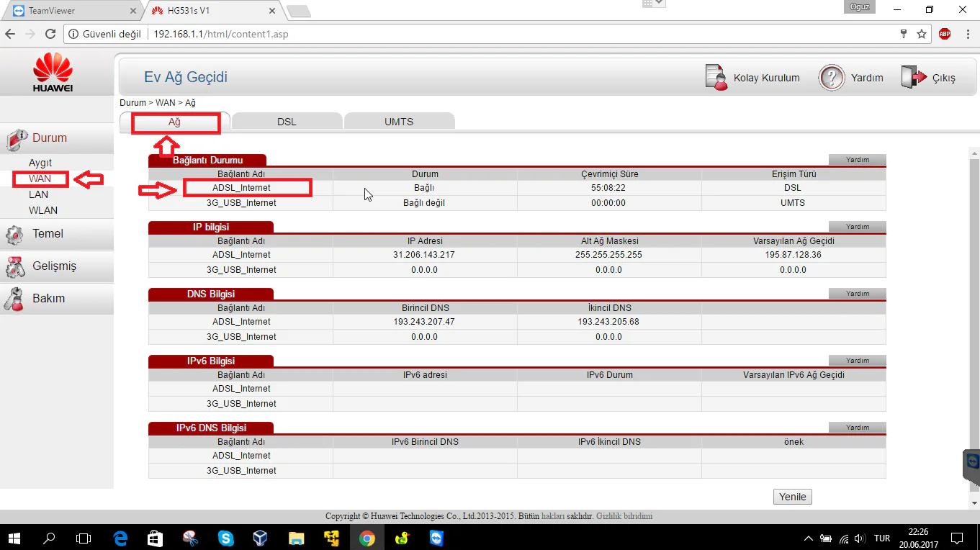Image resolution: width=980 pixels, height=550 pixels.
Task: Open a new browser tab
Action: (x=298, y=12)
